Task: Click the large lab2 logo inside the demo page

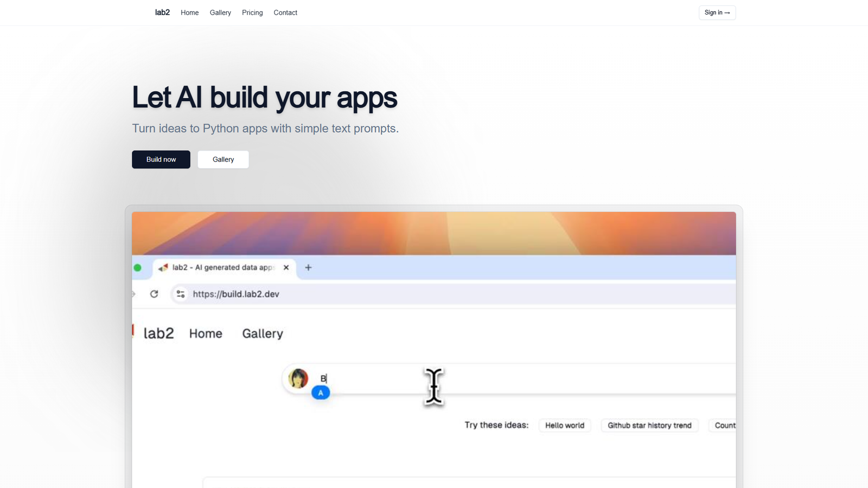Action: (x=158, y=333)
